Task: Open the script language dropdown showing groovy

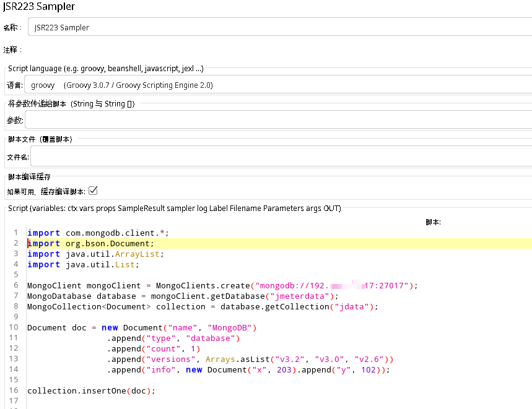Action: coord(124,85)
